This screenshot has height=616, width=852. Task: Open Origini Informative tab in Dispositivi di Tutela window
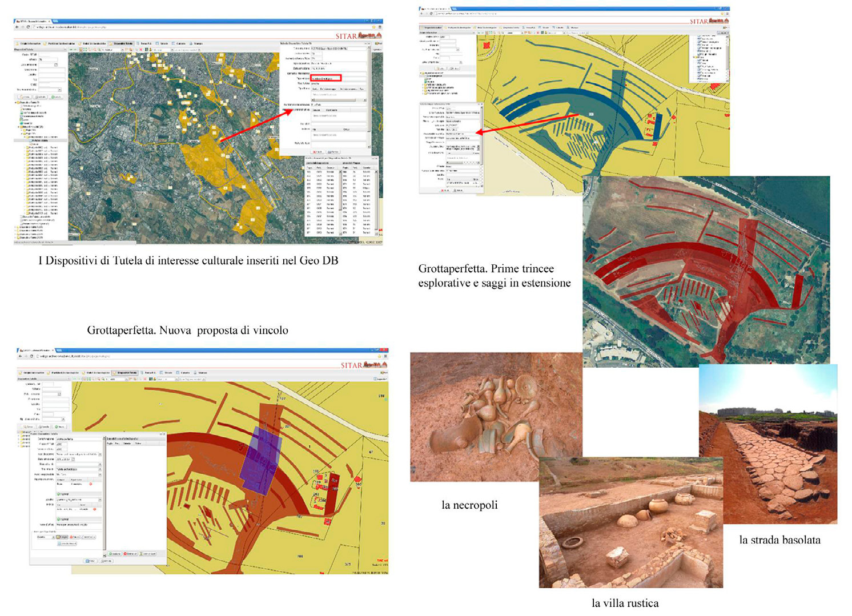pyautogui.click(x=28, y=43)
